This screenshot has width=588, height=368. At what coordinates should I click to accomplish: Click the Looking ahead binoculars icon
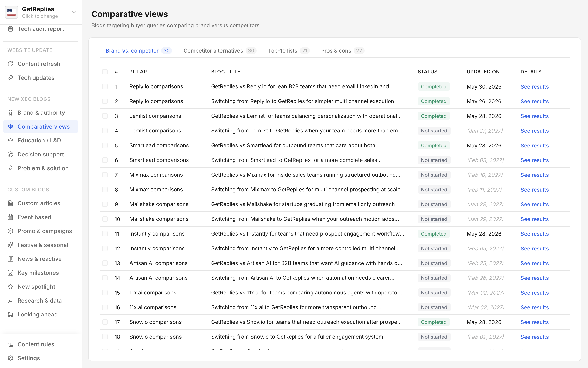pyautogui.click(x=10, y=314)
